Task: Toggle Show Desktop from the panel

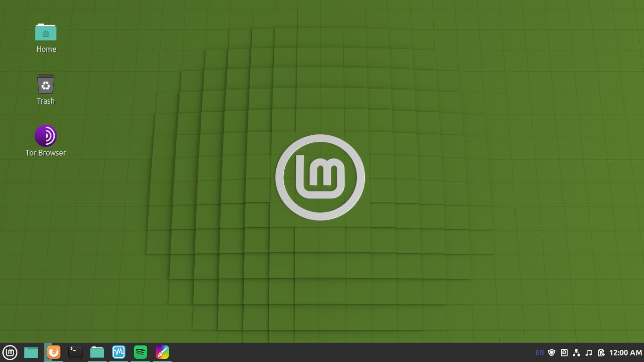Action: [x=31, y=352]
